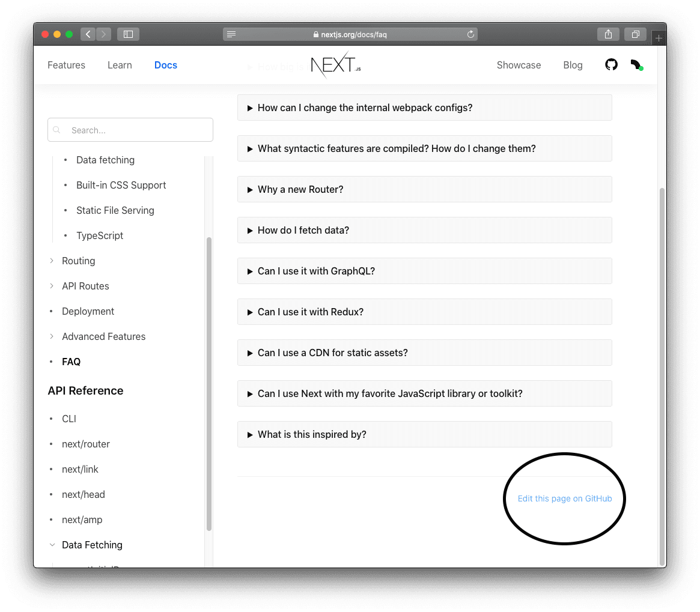Show all tabs using the tab overview icon
Screen dimensions: 700x612
pos(635,34)
